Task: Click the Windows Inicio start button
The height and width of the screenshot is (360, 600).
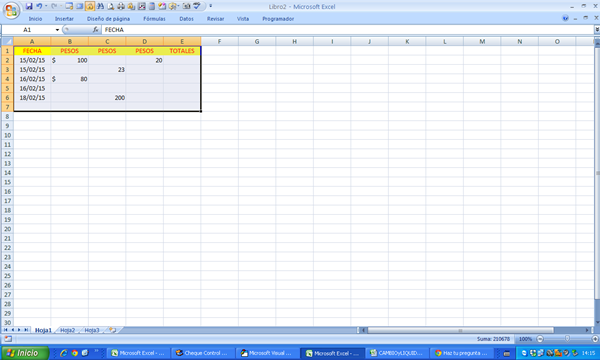Action: (x=25, y=353)
